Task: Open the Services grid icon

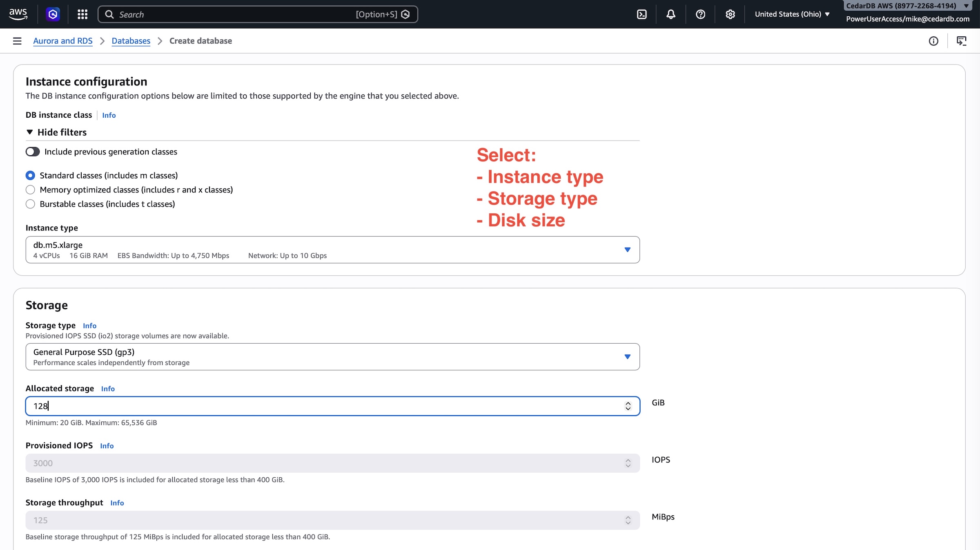Action: click(82, 14)
